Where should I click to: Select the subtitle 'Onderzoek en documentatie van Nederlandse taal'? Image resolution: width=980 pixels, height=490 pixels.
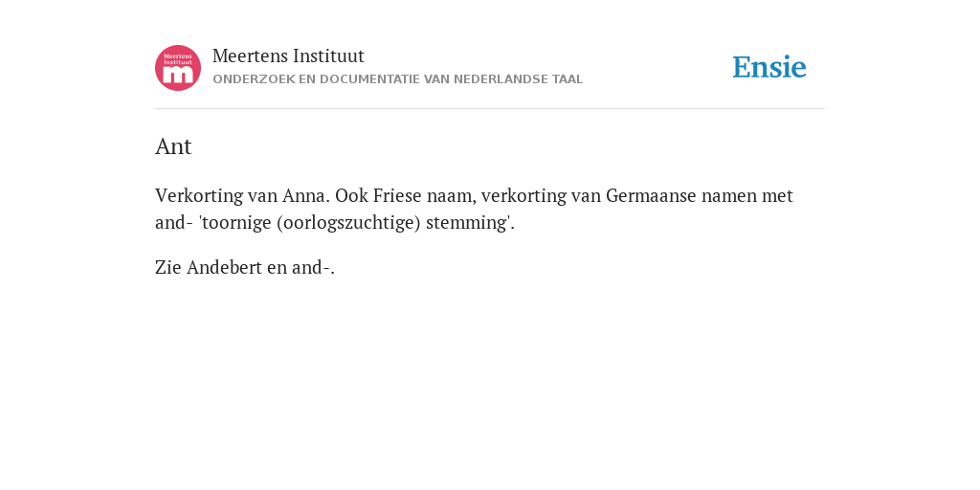[x=397, y=79]
